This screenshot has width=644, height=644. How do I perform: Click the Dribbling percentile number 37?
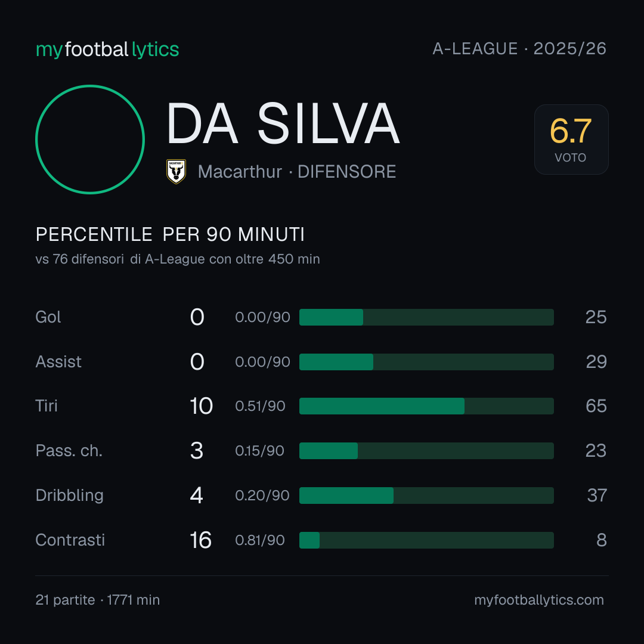pos(597,496)
